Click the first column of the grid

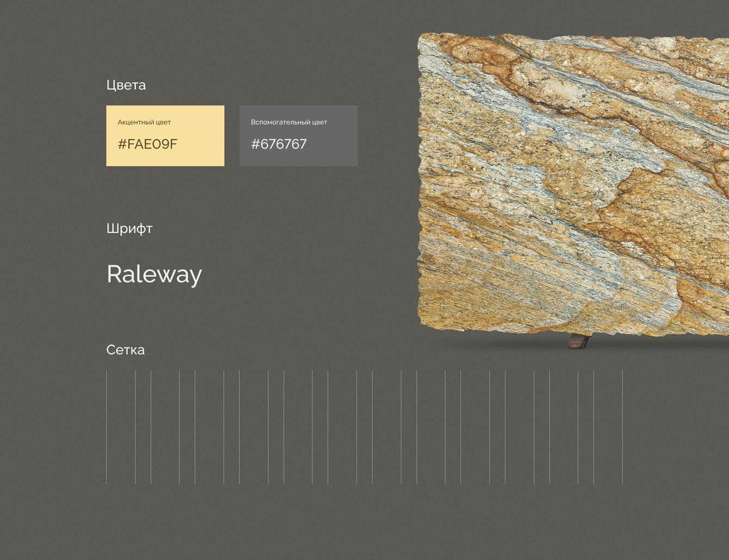(121, 427)
